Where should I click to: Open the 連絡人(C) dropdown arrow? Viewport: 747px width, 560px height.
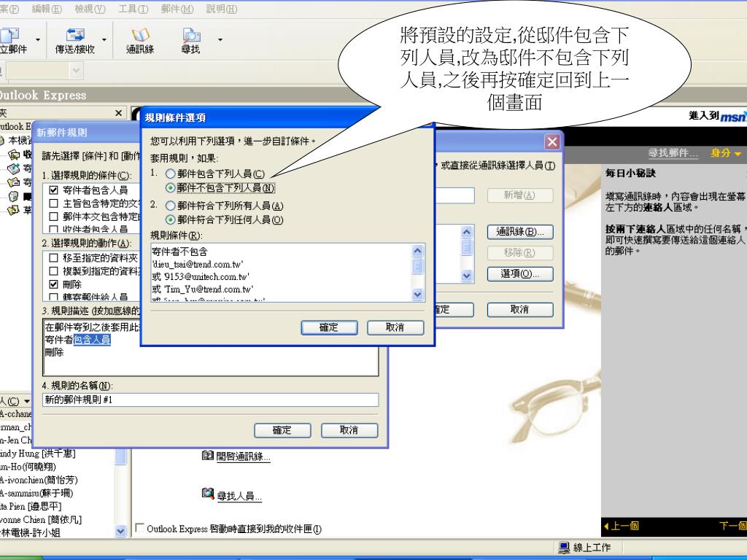27,402
